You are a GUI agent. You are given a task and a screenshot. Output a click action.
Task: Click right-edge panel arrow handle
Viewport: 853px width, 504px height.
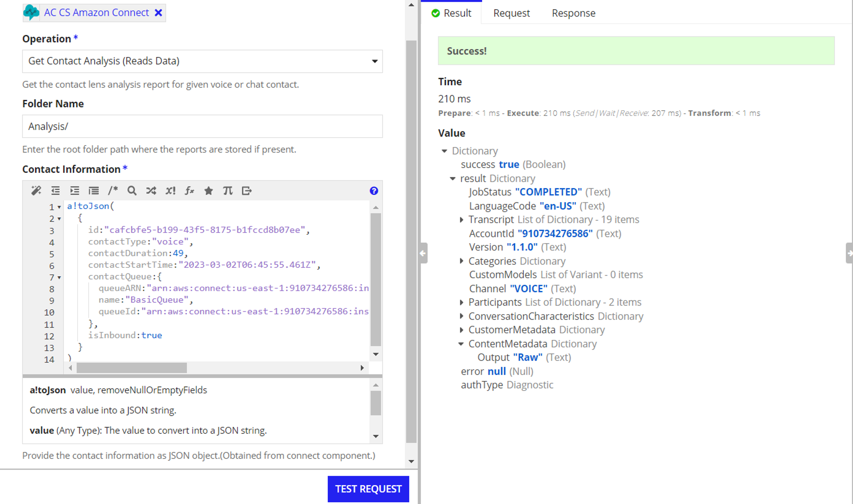click(849, 253)
